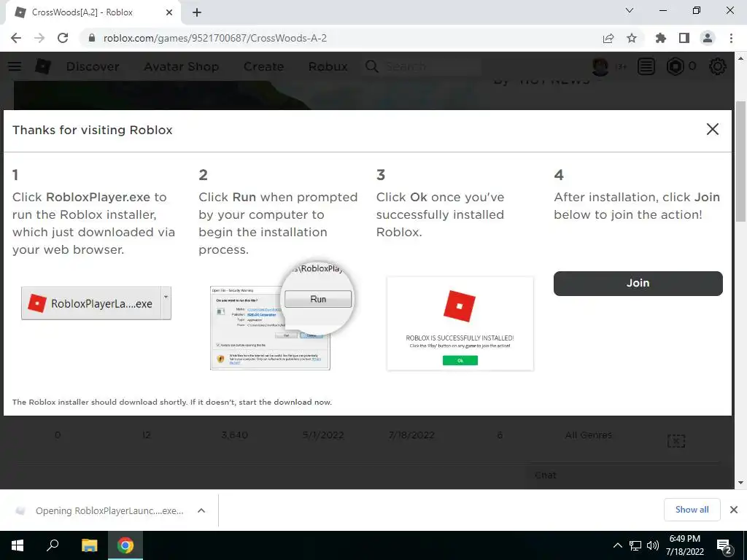Click the Roblox search field
Image resolution: width=747 pixels, height=560 pixels.
point(431,66)
